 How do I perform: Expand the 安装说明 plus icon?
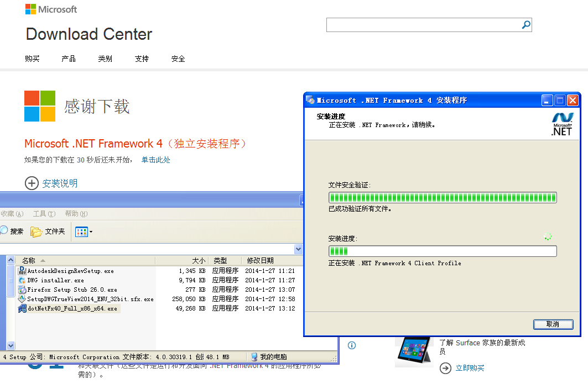(x=32, y=183)
